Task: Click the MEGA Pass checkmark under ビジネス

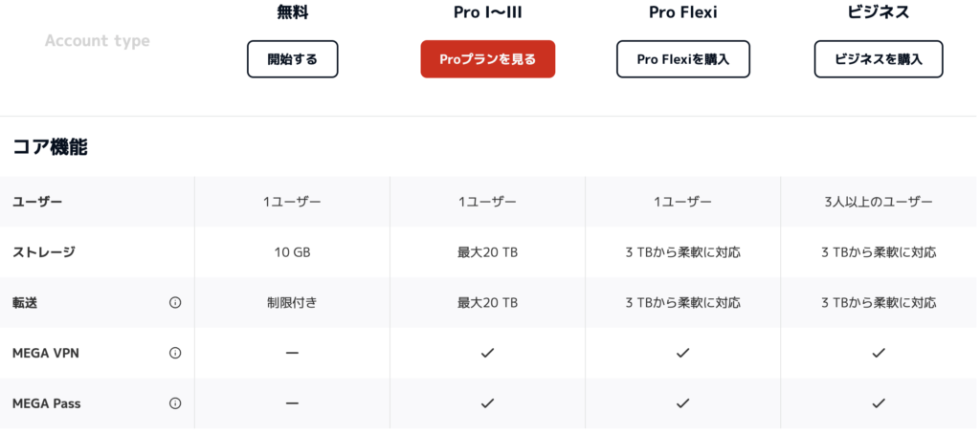Action: point(879,403)
